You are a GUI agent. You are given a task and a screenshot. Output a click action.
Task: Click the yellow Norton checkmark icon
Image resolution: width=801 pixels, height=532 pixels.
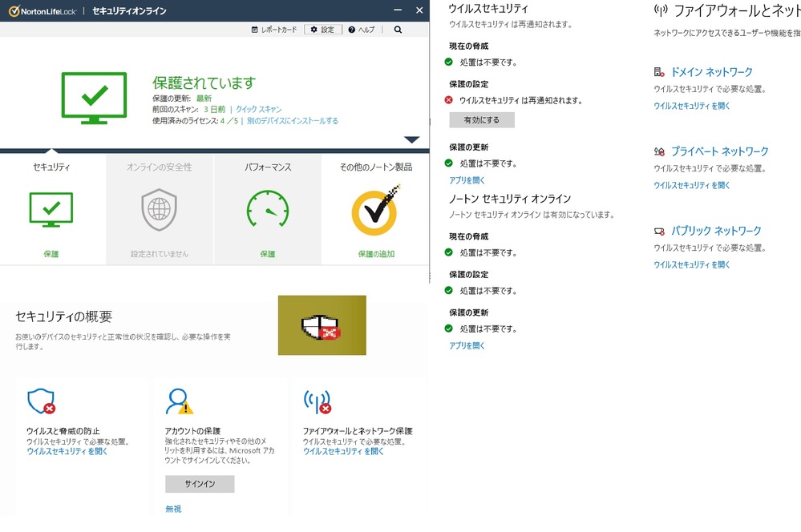[x=376, y=211]
